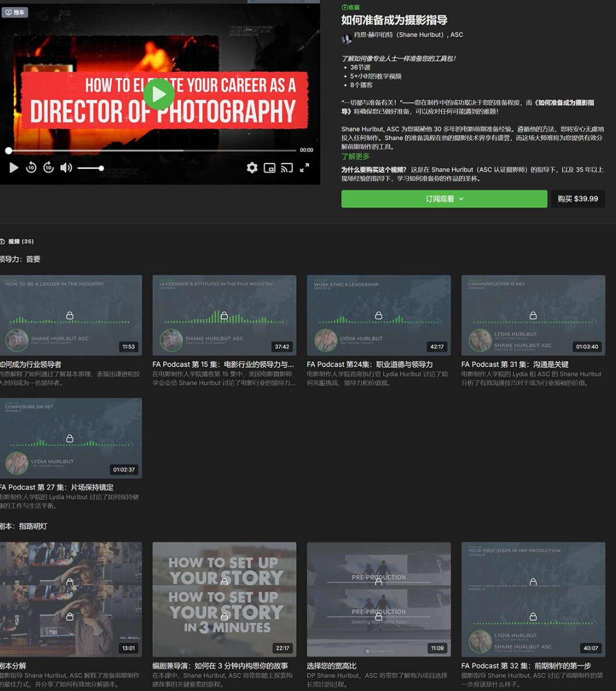Click the 00:00 video time readout
The height and width of the screenshot is (691, 616).
point(307,150)
